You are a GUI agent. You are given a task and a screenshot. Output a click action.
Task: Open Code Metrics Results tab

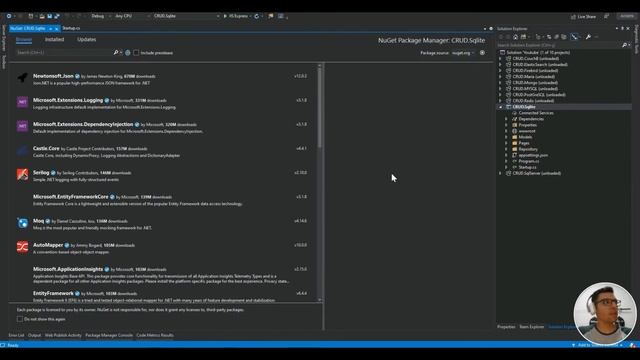[x=155, y=335]
